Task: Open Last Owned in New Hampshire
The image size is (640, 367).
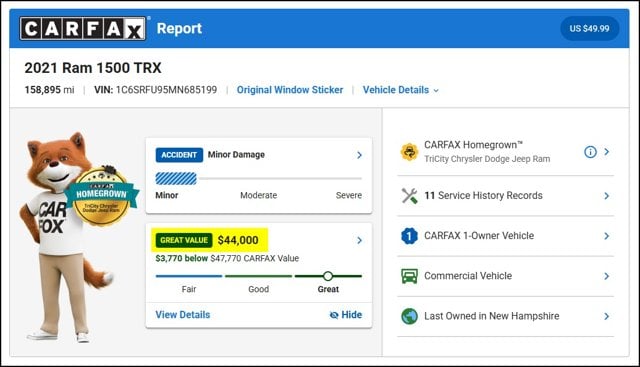Action: (x=505, y=316)
